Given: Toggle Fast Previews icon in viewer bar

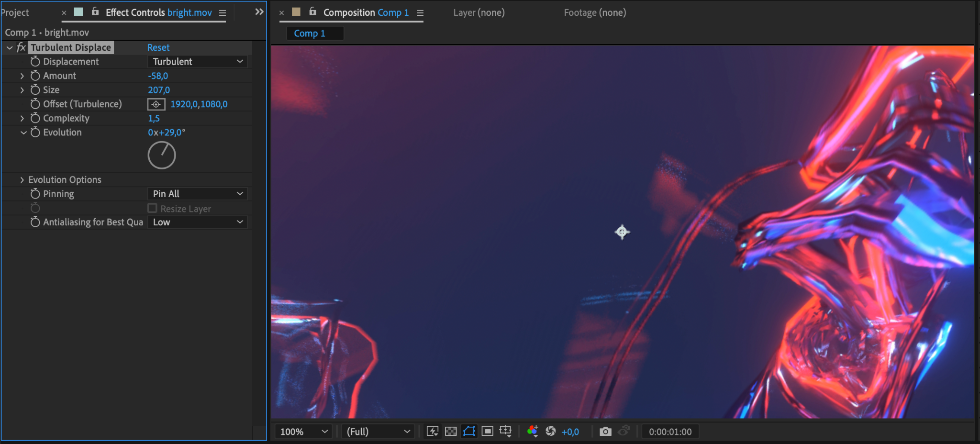Looking at the screenshot, I should (432, 431).
